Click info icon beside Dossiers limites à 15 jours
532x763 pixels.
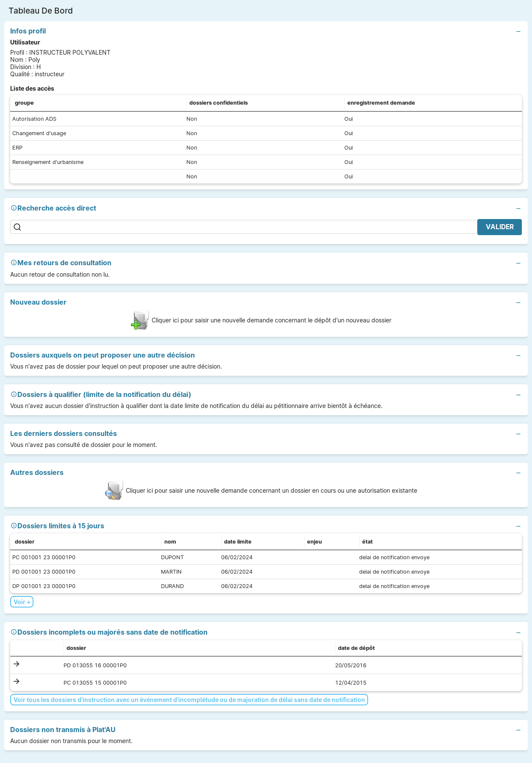pos(14,526)
